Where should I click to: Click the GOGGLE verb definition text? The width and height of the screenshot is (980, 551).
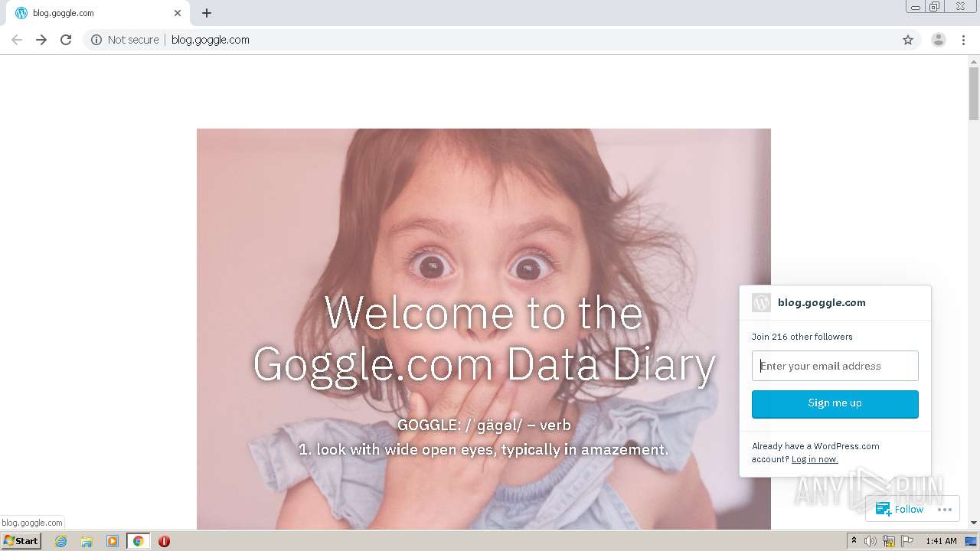484,425
